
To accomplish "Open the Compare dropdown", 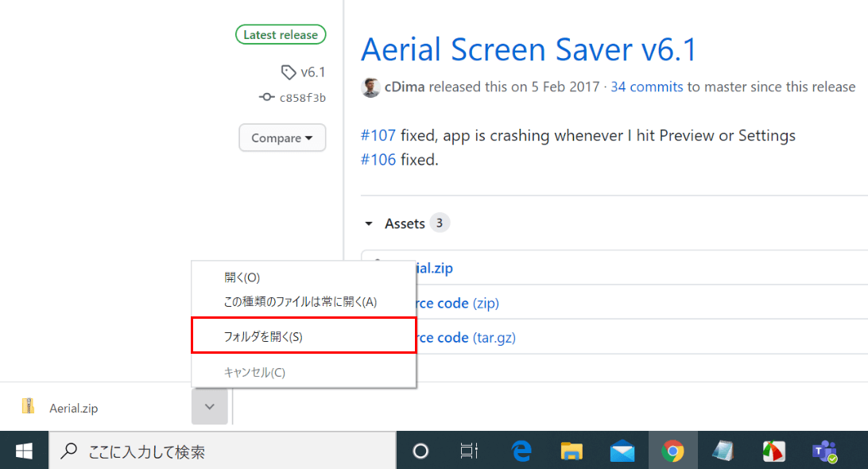I will (x=282, y=138).
